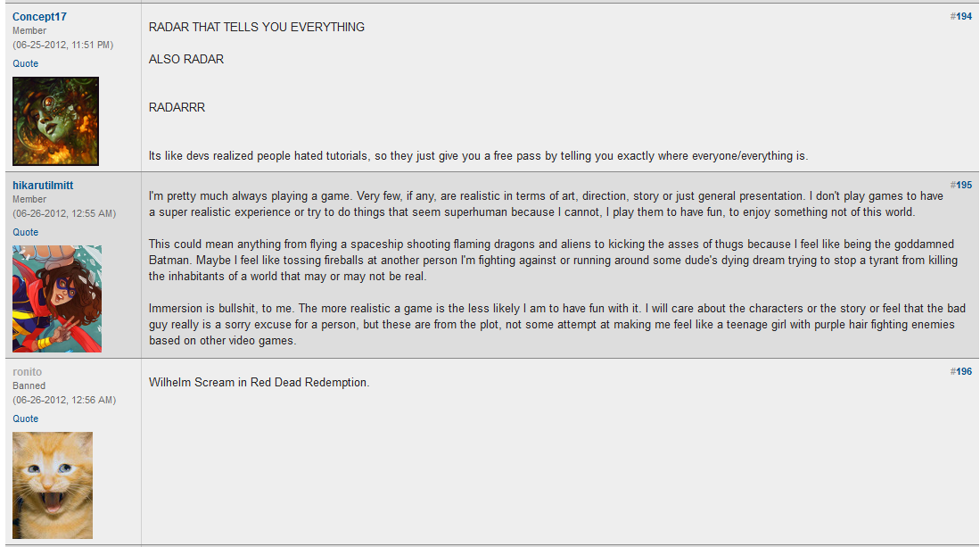Go to post number #195
Viewport: 980px width, 547px height.
click(x=961, y=186)
